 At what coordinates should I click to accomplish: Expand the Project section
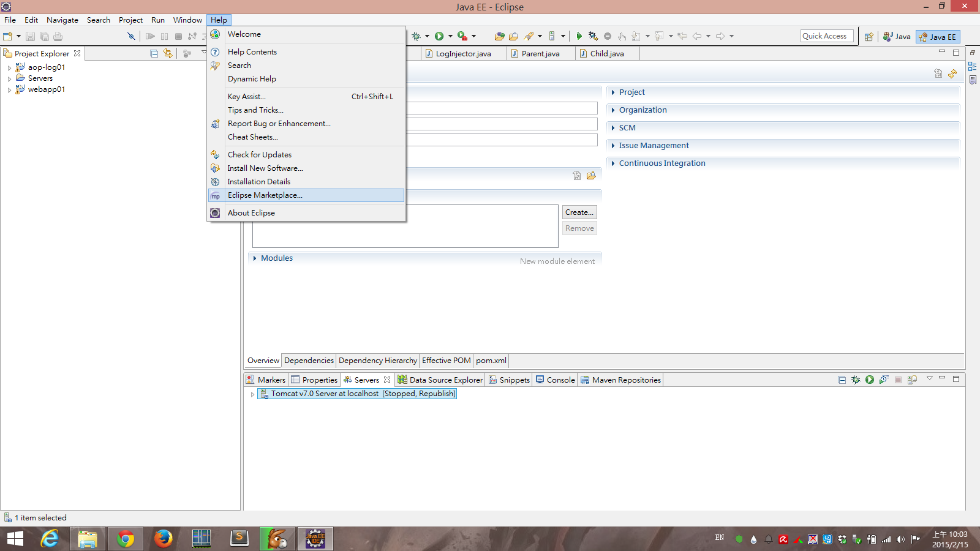[613, 92]
